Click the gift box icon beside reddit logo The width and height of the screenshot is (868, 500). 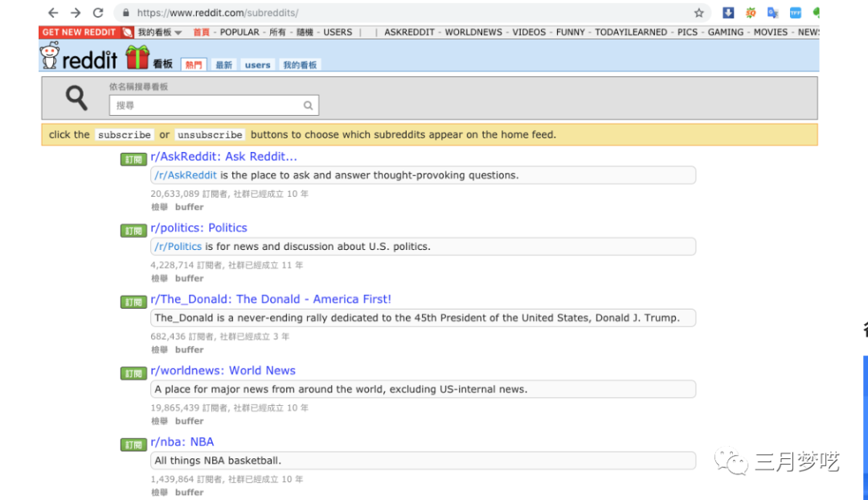point(137,57)
